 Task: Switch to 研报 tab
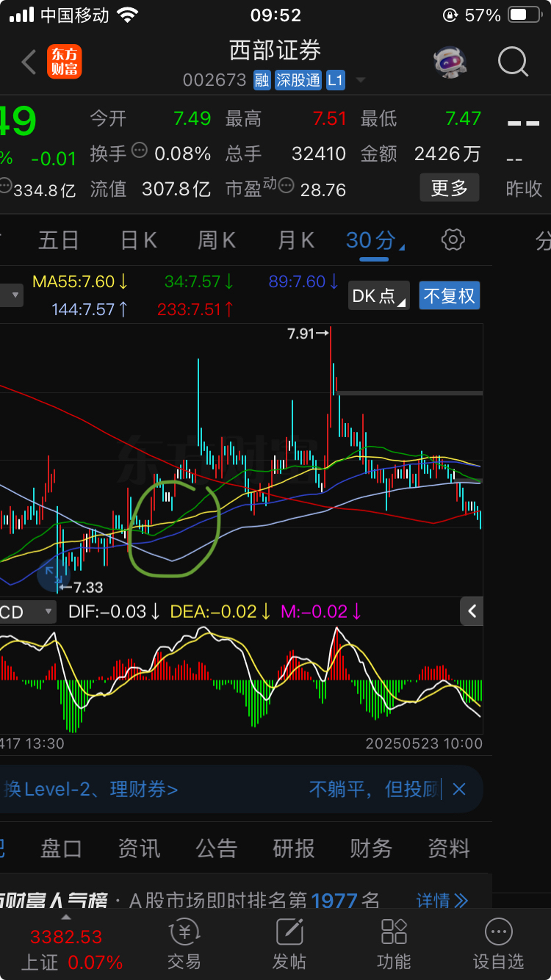pos(294,849)
